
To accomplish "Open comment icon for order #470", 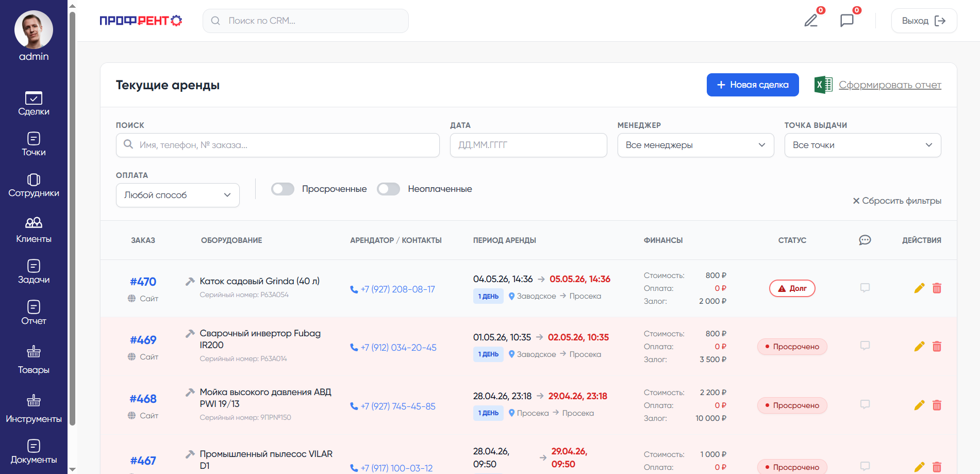I will 865,288.
